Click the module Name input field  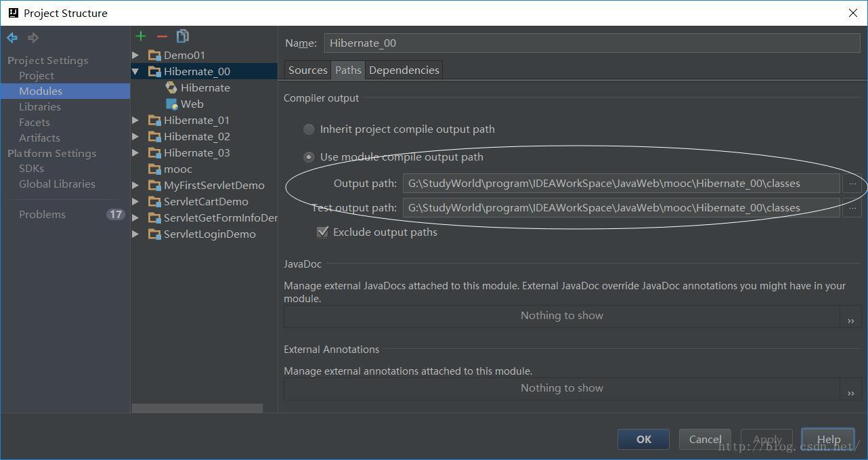[592, 43]
